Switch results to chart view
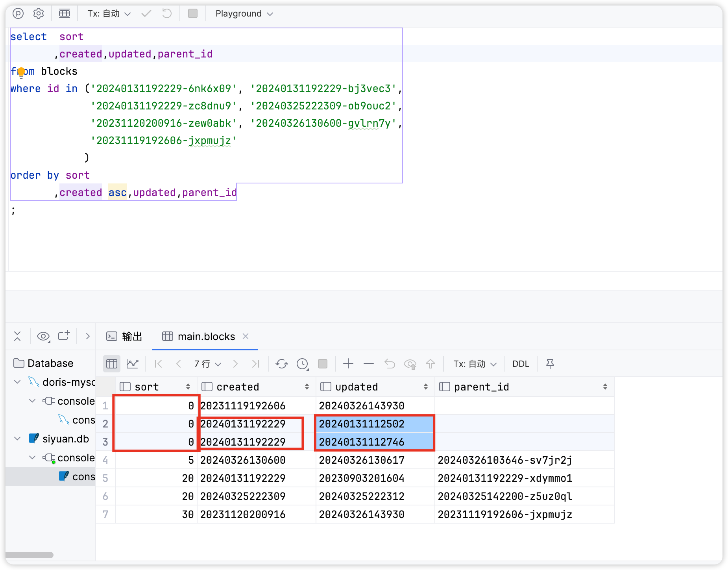Viewport: 728px width, 570px height. 133,364
